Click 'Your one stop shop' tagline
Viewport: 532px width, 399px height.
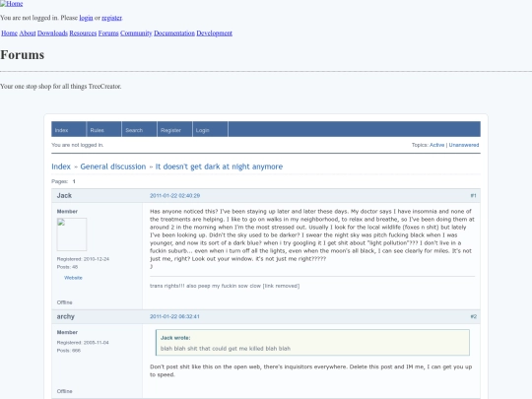61,86
